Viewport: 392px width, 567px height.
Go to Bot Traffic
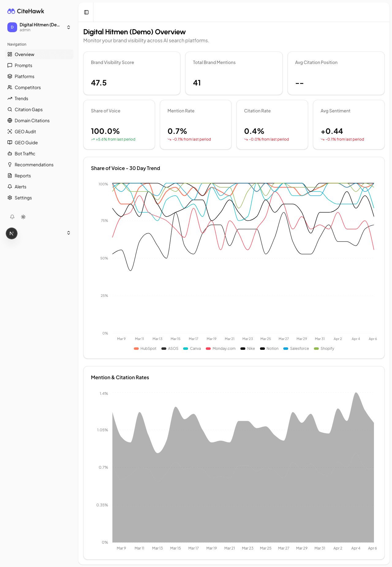pyautogui.click(x=39, y=153)
